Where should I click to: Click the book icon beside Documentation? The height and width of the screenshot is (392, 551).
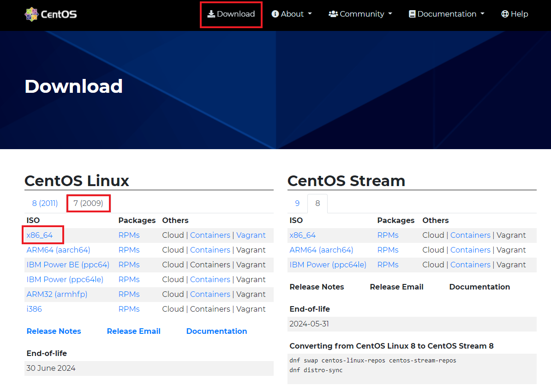click(x=412, y=14)
